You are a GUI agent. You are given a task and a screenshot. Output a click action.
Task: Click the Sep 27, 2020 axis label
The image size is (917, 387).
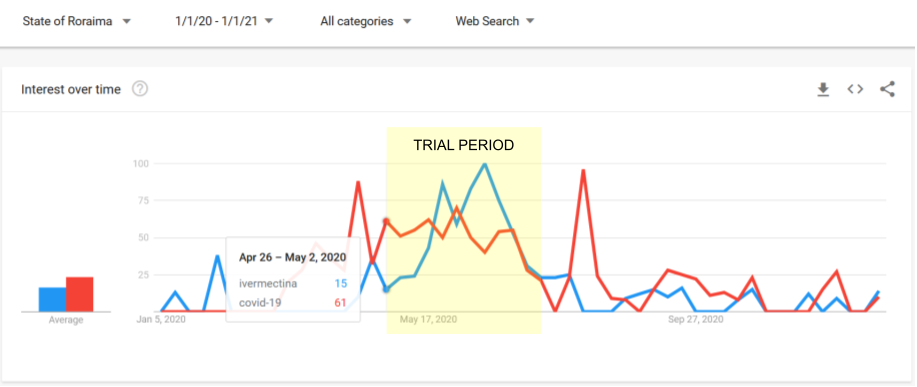tap(697, 320)
